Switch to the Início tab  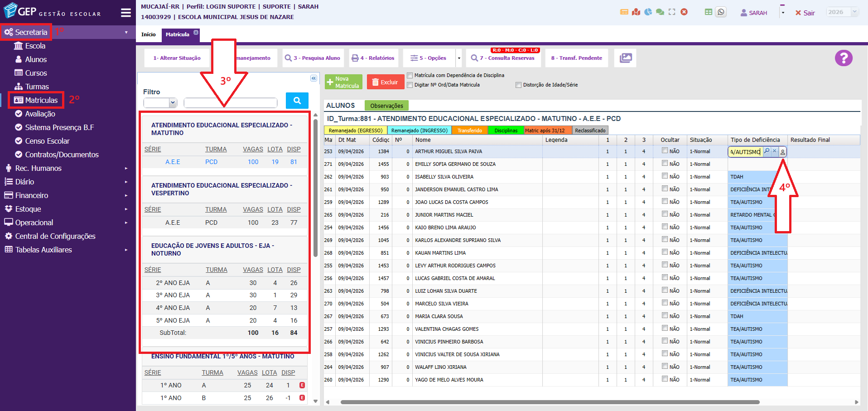[148, 34]
